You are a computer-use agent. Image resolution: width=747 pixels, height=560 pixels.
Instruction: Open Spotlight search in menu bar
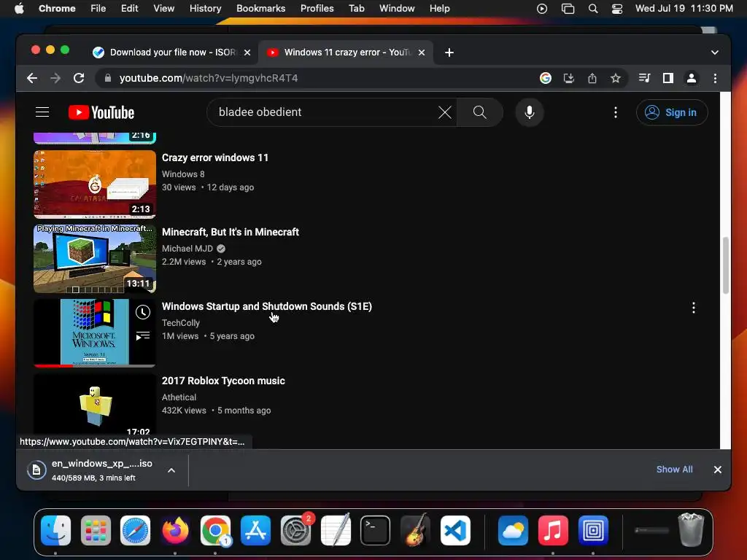[592, 9]
